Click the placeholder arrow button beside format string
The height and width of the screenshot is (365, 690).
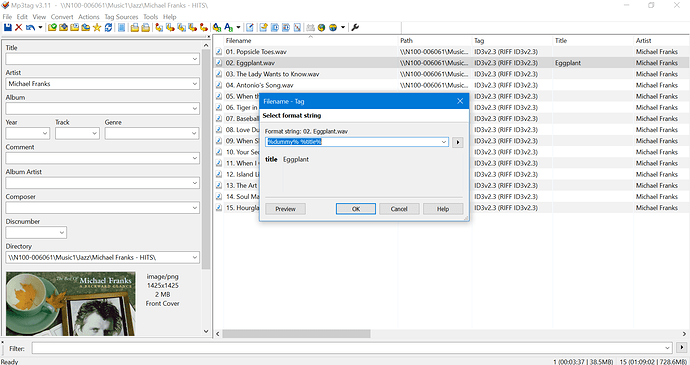pos(458,142)
